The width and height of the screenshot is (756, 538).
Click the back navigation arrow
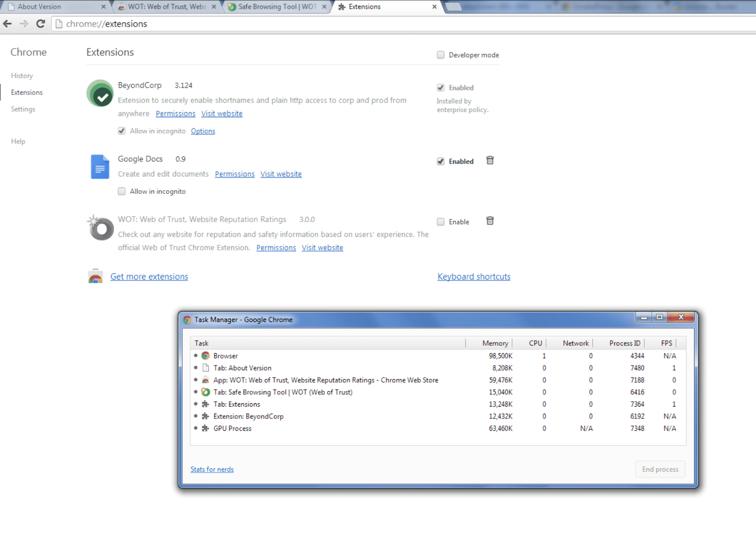8,24
